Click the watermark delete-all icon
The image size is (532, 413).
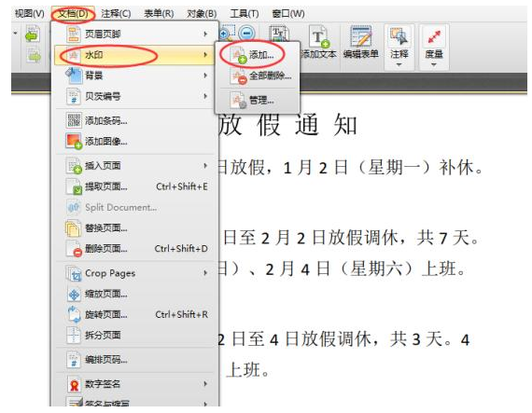pyautogui.click(x=239, y=76)
